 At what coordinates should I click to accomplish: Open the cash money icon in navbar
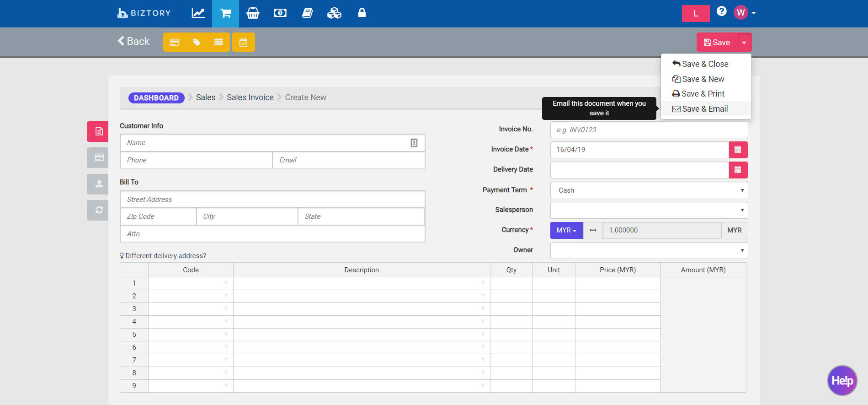[280, 13]
